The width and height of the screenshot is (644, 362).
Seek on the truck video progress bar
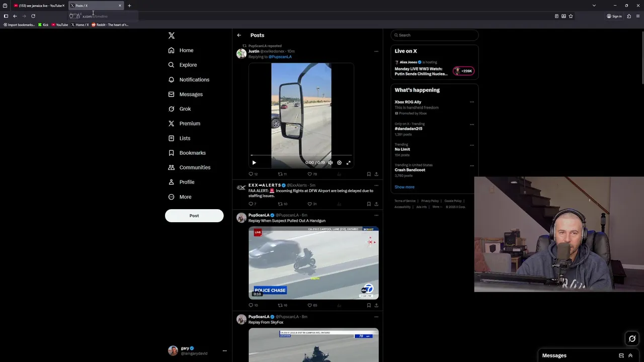[301, 156]
